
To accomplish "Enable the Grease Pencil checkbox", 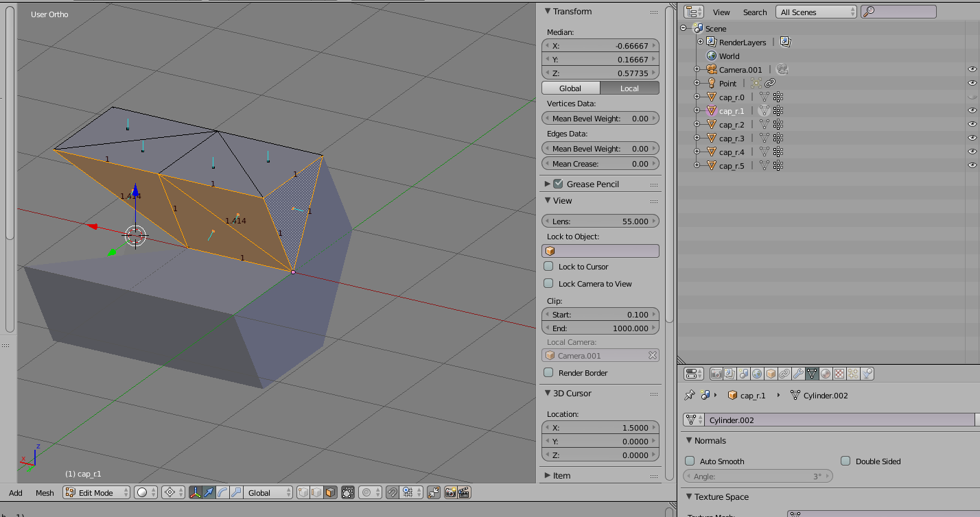I will 558,184.
